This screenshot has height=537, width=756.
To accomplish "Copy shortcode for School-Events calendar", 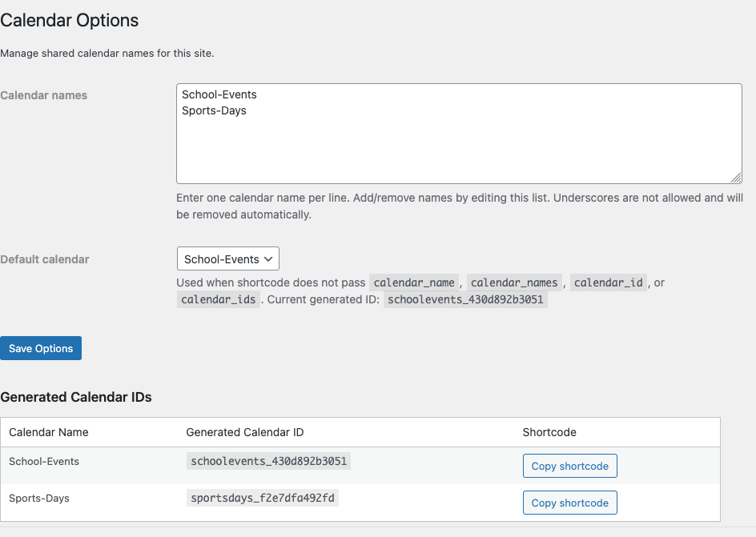I will tap(569, 466).
